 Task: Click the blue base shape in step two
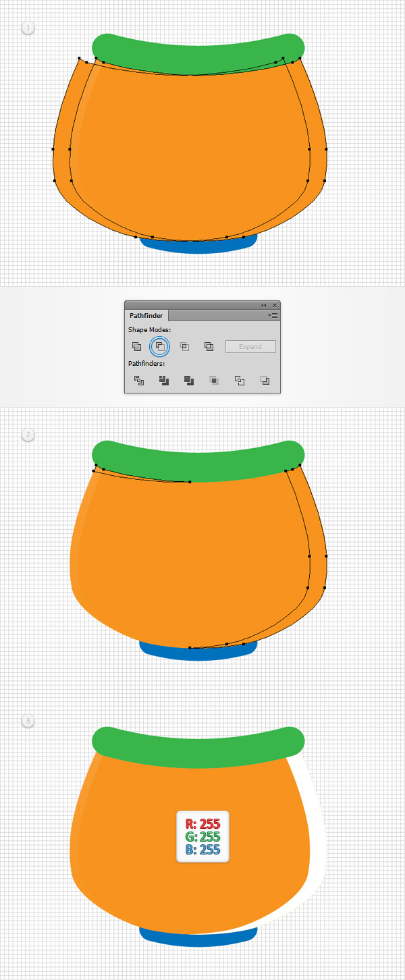[198, 653]
